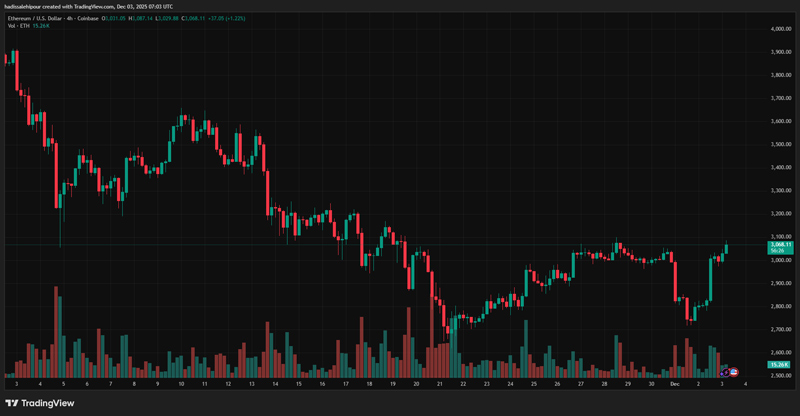The image size is (800, 416).
Task: Click the header 'created with TradingView.com' text
Action: point(95,6)
